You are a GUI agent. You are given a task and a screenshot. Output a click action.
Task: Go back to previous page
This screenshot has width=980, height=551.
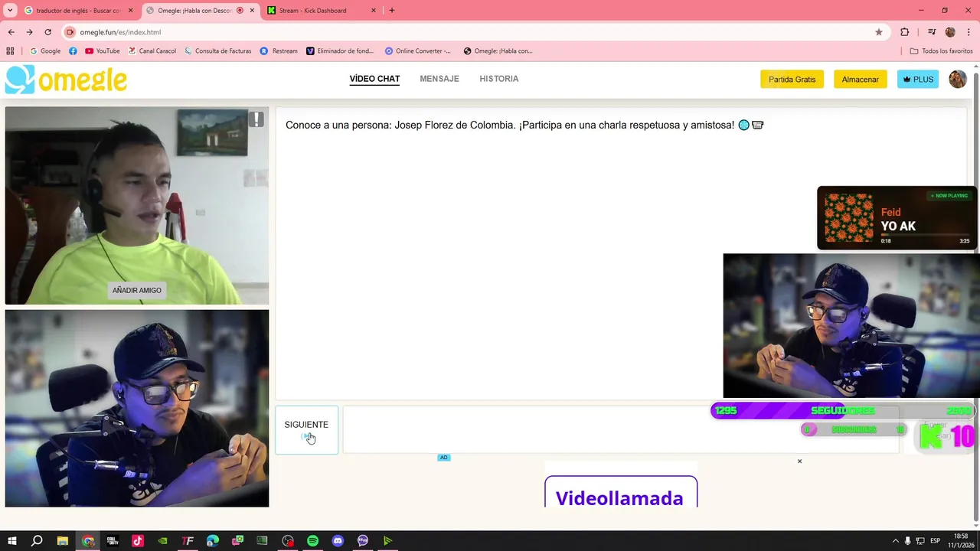11,32
